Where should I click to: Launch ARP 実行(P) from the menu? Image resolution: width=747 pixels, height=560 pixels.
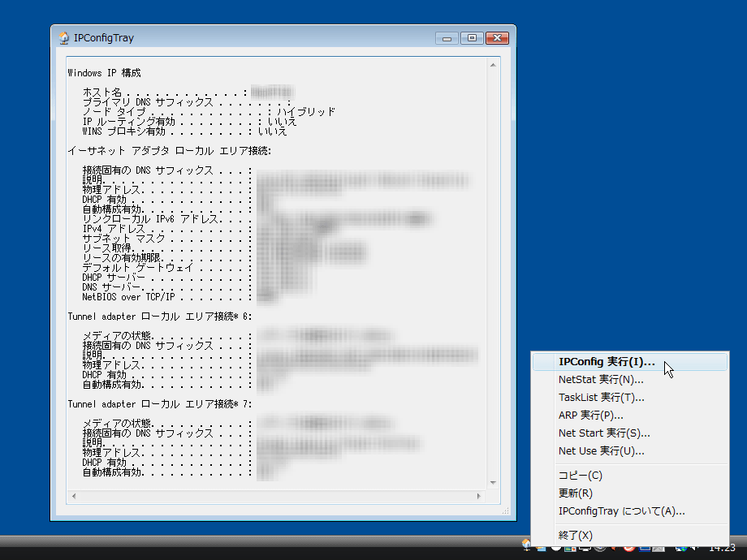pyautogui.click(x=590, y=416)
